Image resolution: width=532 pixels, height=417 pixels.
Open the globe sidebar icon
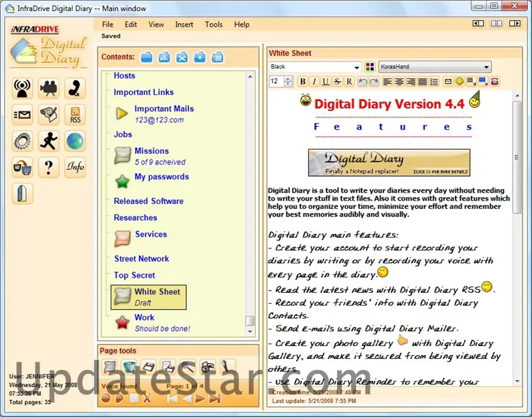click(x=74, y=141)
